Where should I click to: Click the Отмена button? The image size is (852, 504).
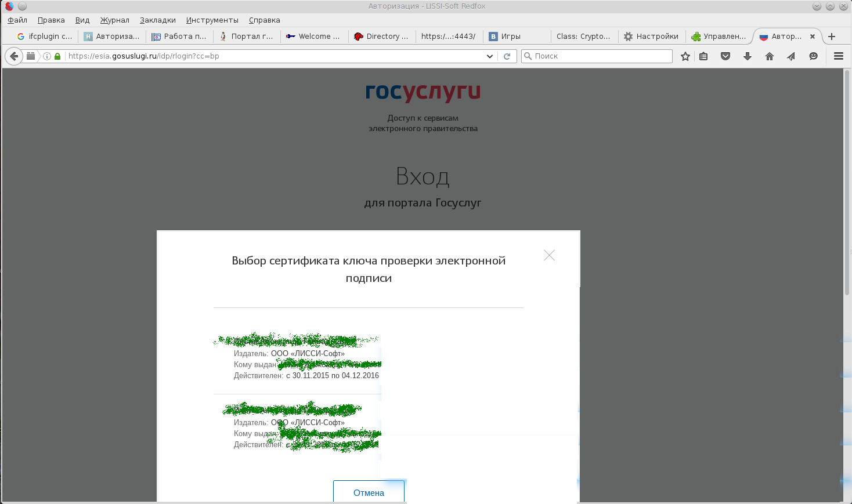[369, 492]
